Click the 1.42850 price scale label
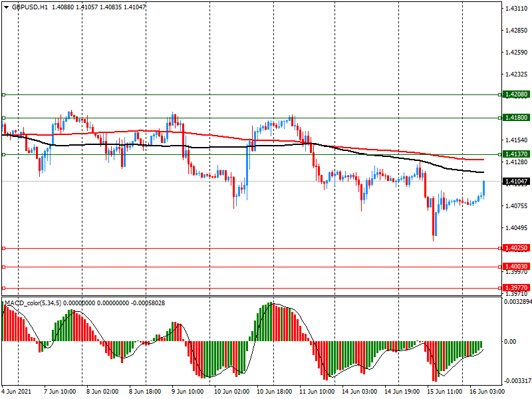Viewport: 532px width, 399px height. (x=517, y=31)
